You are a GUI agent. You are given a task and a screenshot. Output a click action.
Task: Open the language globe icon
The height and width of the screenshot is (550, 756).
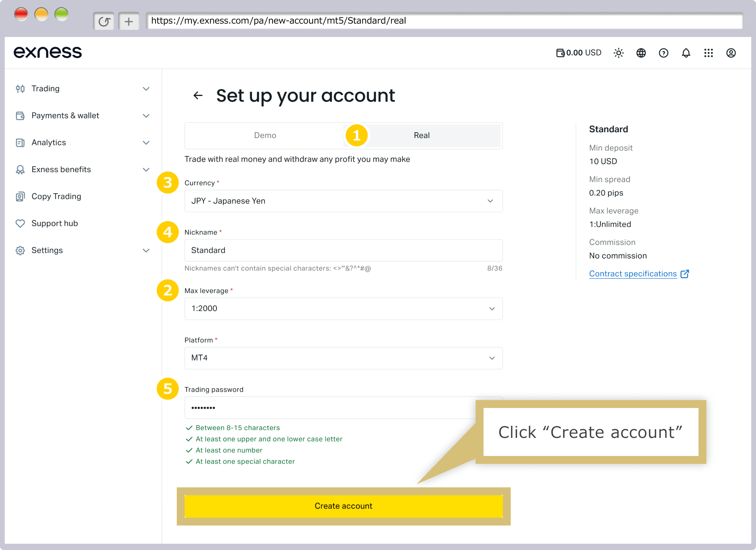point(641,53)
